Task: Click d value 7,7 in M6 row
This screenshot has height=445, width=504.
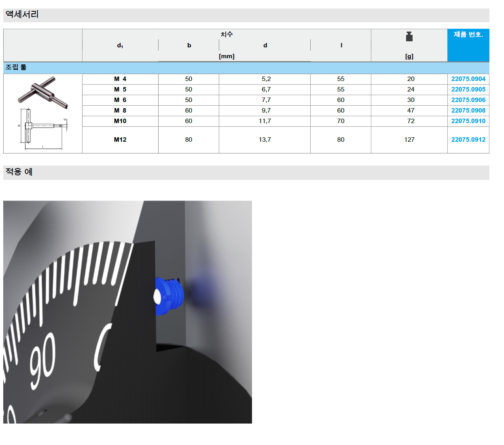Action: [x=266, y=100]
